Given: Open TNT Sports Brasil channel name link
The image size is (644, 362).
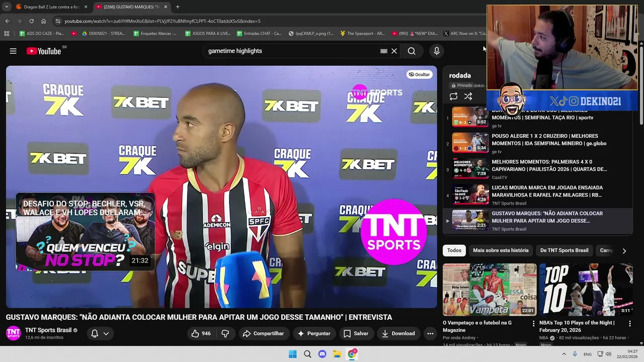Looking at the screenshot, I should point(48,330).
